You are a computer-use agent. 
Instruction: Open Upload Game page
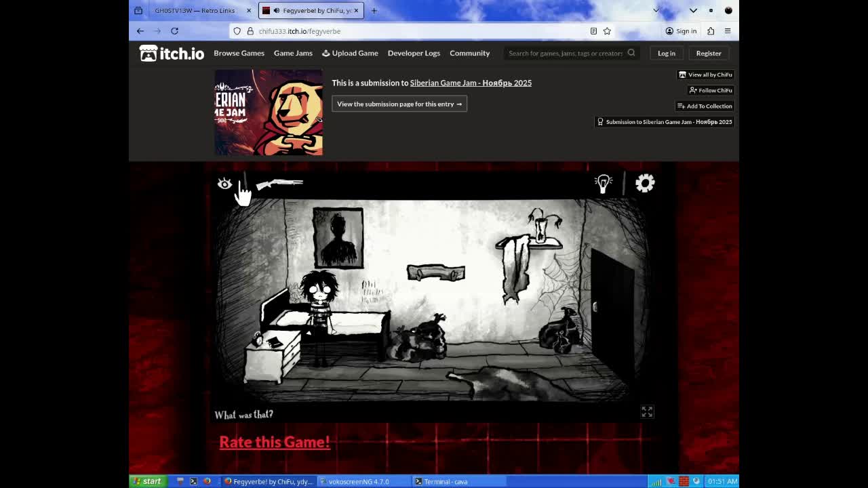tap(350, 53)
